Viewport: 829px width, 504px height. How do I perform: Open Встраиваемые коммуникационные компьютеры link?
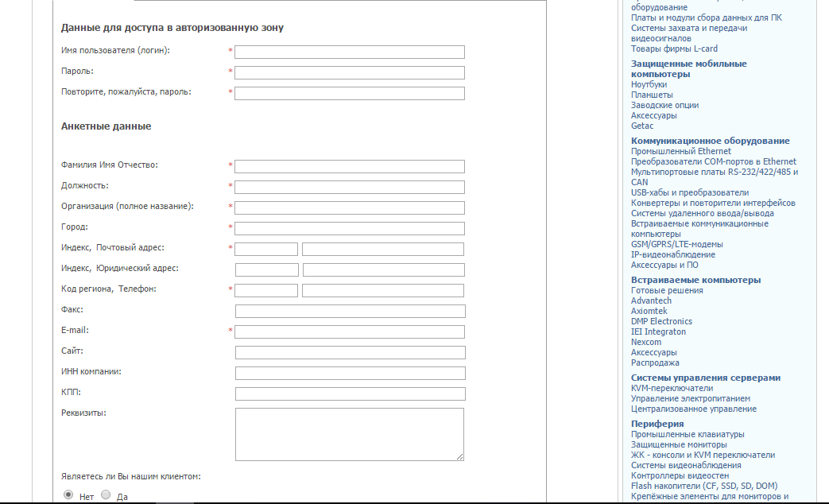(x=699, y=229)
